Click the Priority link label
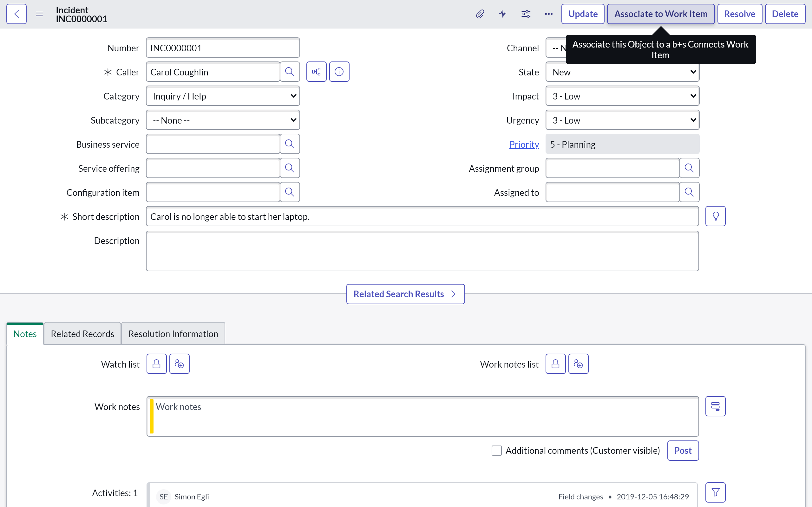Image resolution: width=812 pixels, height=507 pixels. click(x=524, y=144)
